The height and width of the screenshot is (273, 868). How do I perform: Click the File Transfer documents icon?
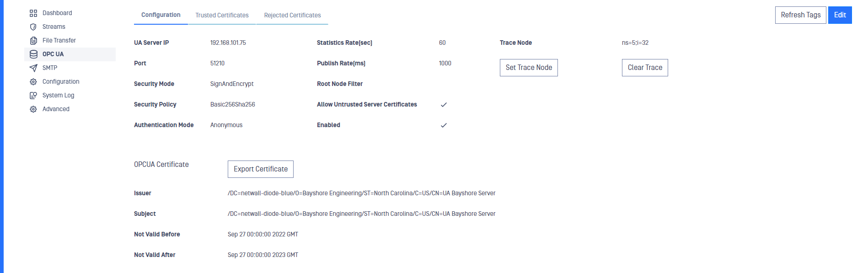point(33,41)
